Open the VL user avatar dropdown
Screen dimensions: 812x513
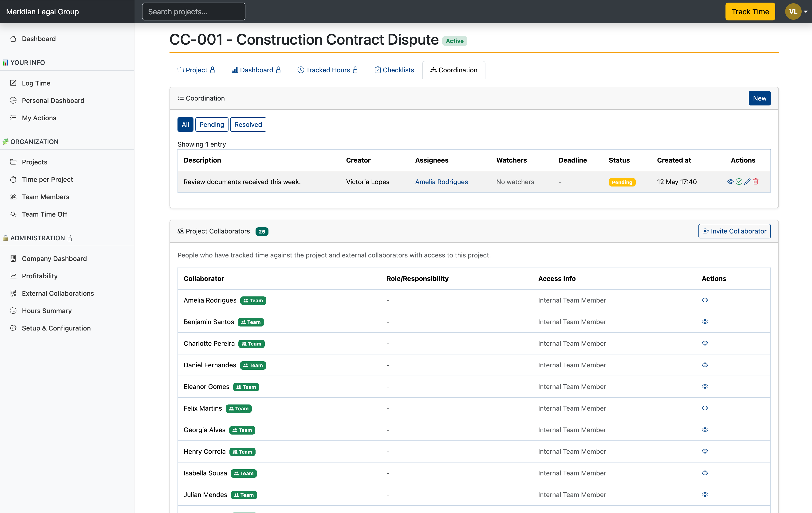tap(796, 12)
